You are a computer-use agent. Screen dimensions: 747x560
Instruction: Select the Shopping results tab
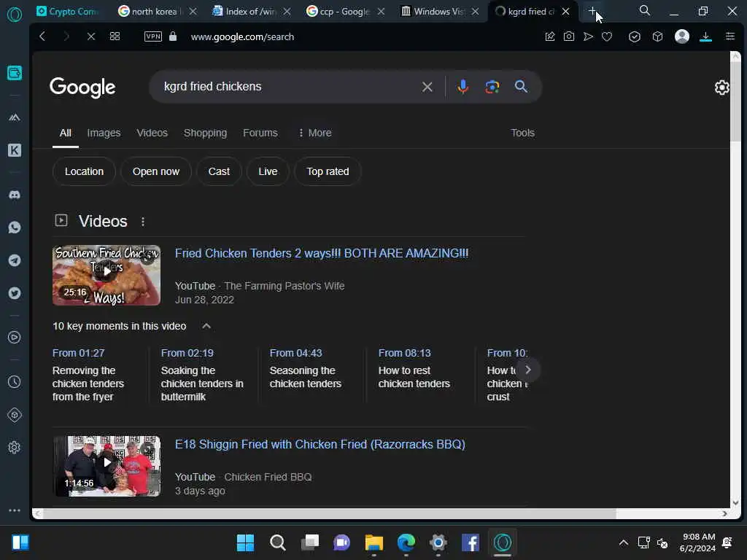click(205, 133)
